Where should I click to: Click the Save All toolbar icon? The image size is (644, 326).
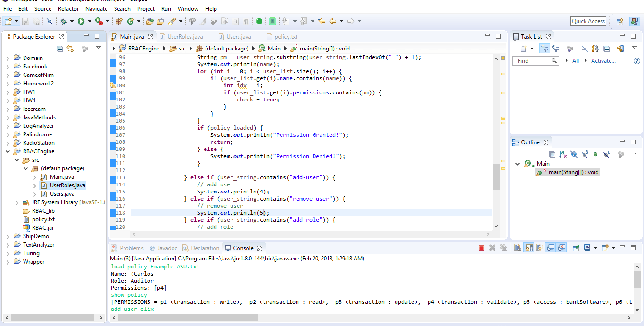[x=36, y=21]
